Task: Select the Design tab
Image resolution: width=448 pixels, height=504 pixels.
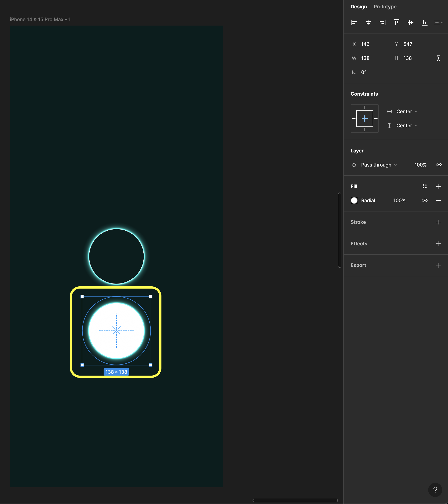Action: tap(359, 7)
